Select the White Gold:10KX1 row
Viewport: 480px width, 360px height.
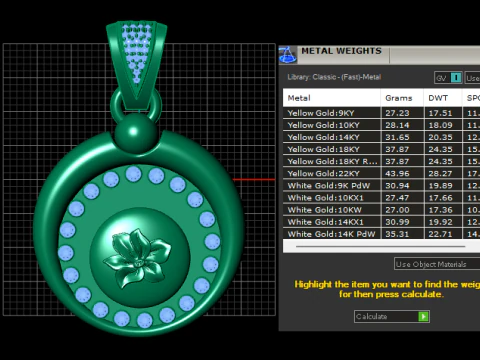[382, 198]
